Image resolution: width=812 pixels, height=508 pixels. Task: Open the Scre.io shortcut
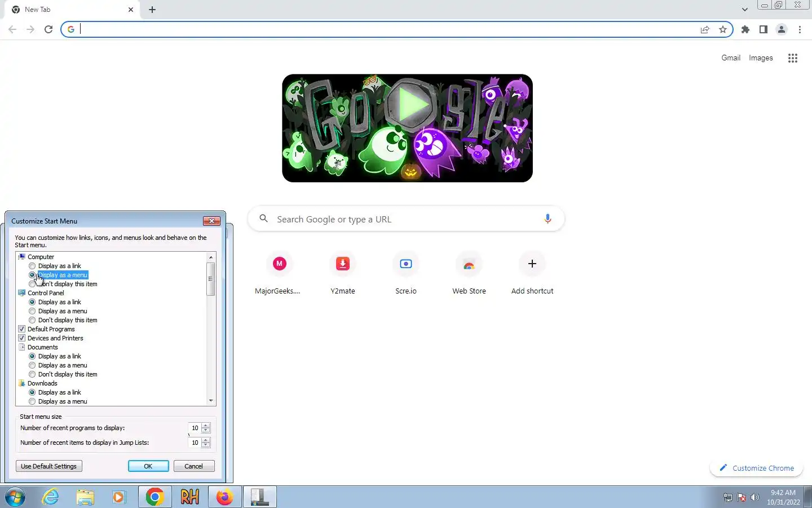(406, 274)
